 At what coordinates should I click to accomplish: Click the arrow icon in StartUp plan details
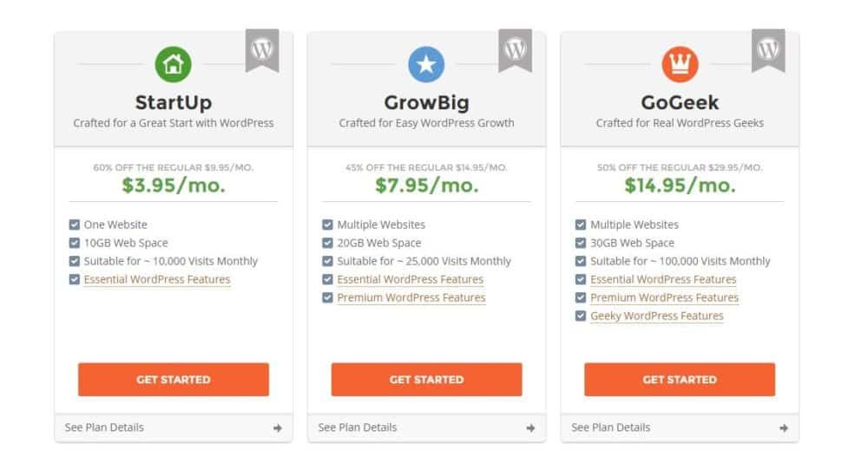(277, 428)
